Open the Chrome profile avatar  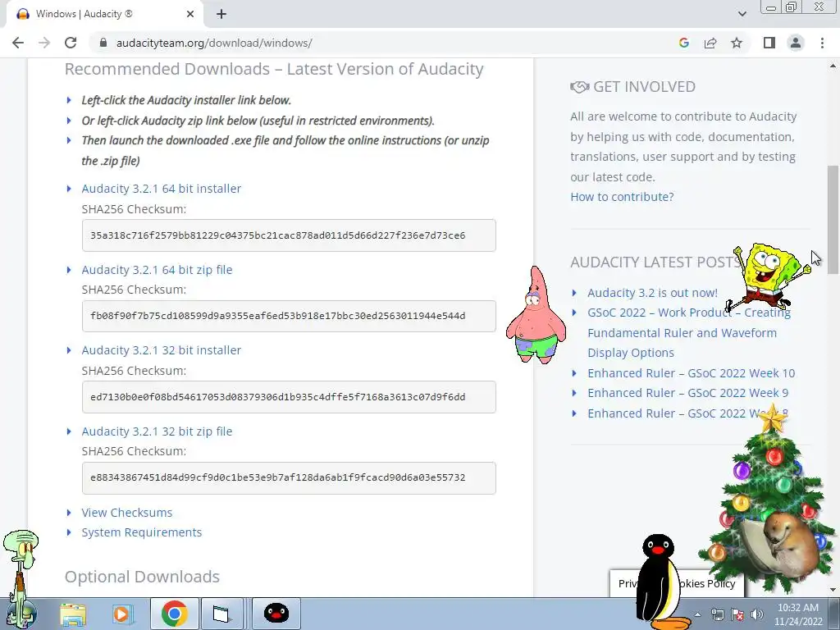pyautogui.click(x=796, y=43)
